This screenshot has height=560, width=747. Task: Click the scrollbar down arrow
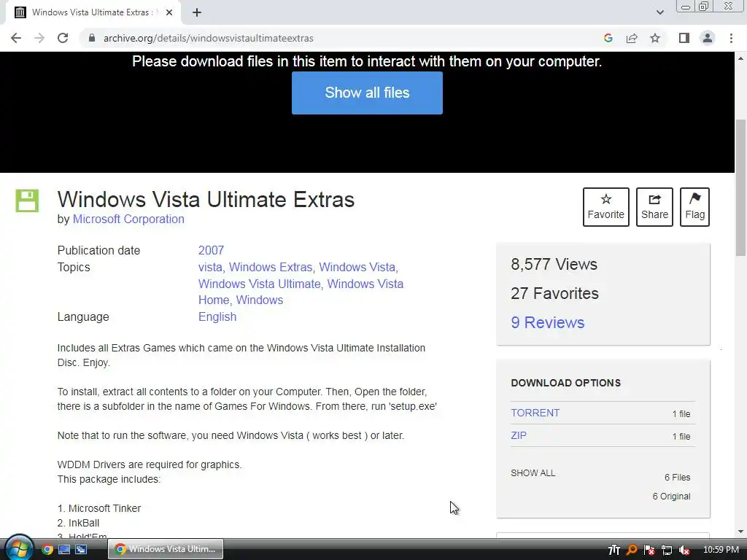[741, 532]
